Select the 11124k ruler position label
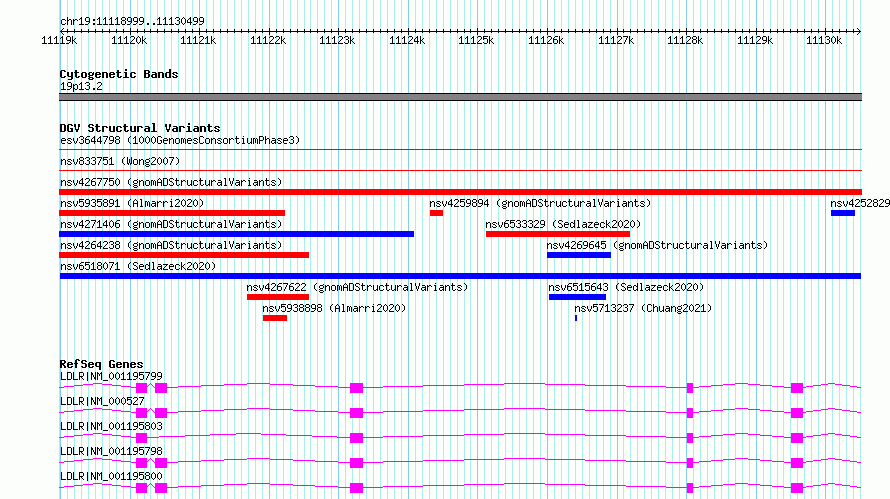 [x=407, y=40]
